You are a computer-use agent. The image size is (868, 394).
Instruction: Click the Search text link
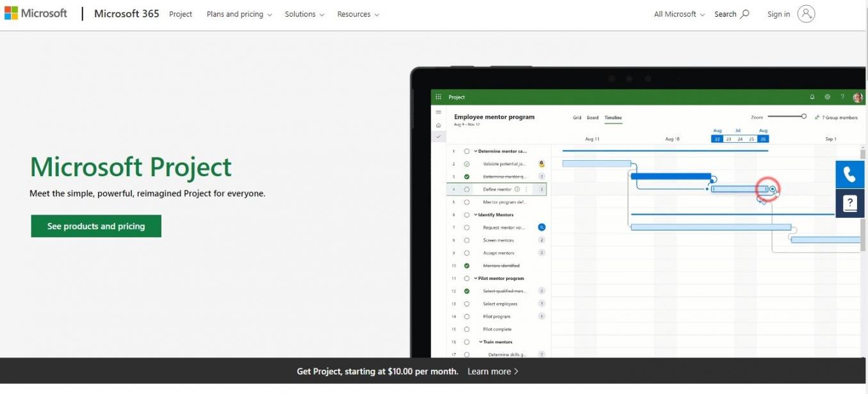pos(725,14)
